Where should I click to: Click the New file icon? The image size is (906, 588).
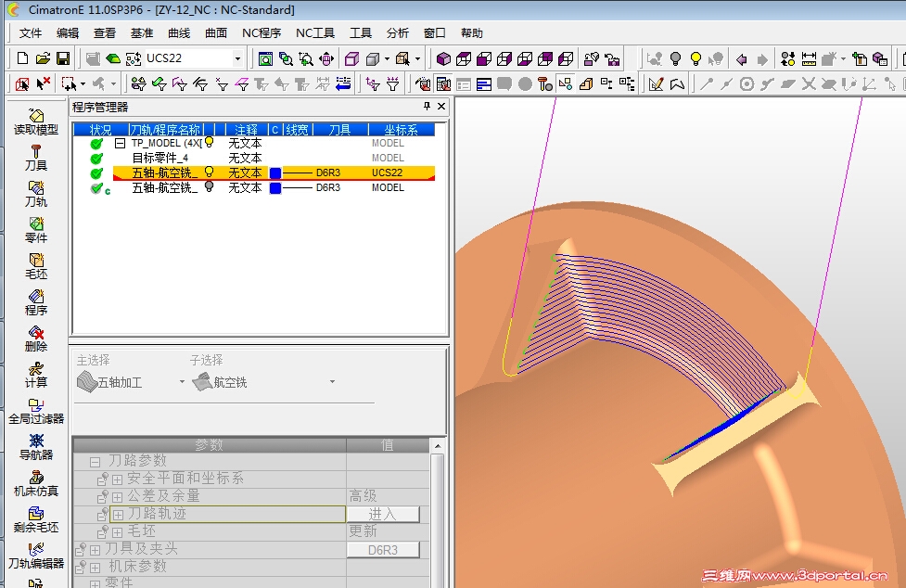pos(22,58)
